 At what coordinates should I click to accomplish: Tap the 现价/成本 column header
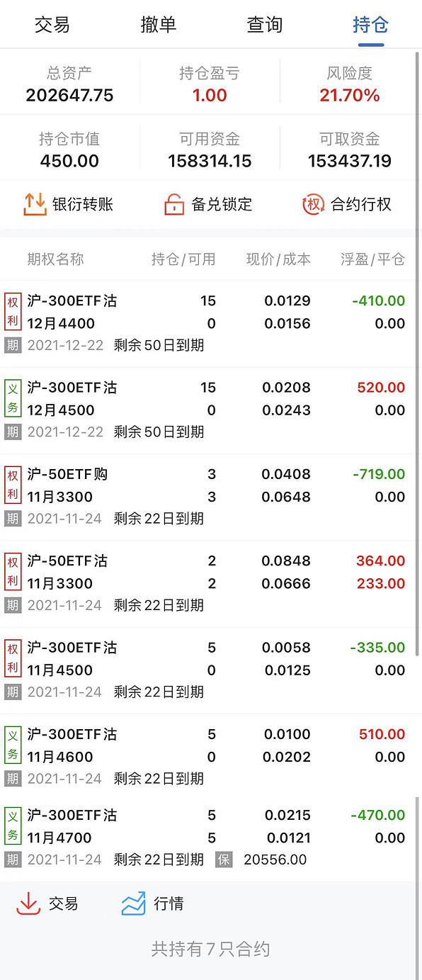pos(278,259)
